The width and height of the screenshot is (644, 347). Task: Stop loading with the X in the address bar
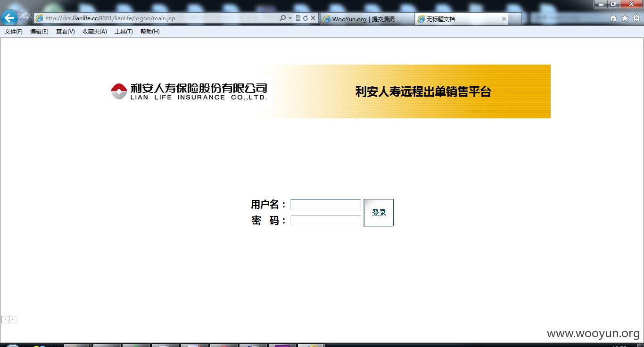coord(313,18)
